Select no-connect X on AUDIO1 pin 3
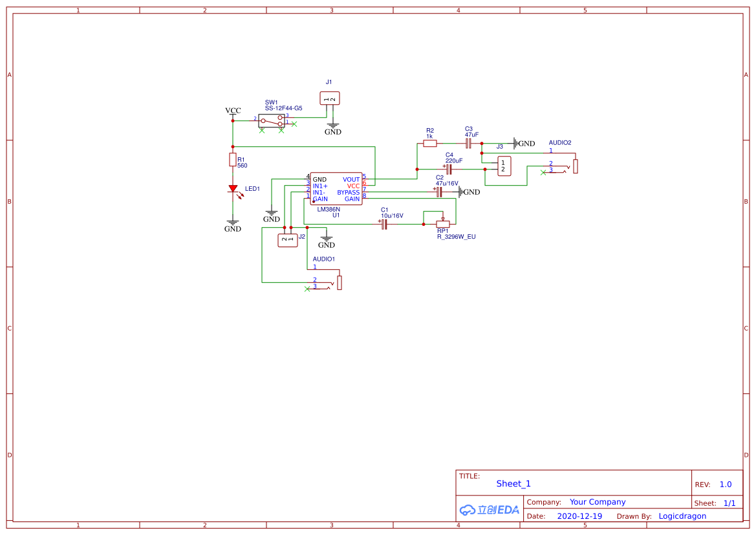 (x=307, y=289)
